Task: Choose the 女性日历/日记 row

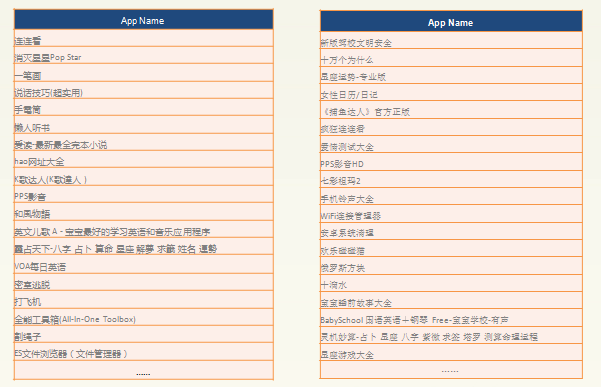Action: [x=451, y=92]
